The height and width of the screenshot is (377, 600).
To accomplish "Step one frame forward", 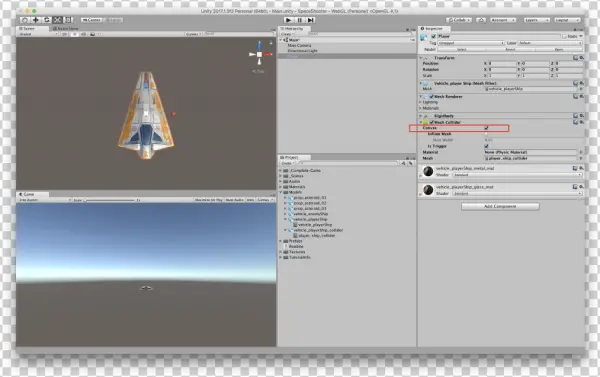I will pos(311,20).
